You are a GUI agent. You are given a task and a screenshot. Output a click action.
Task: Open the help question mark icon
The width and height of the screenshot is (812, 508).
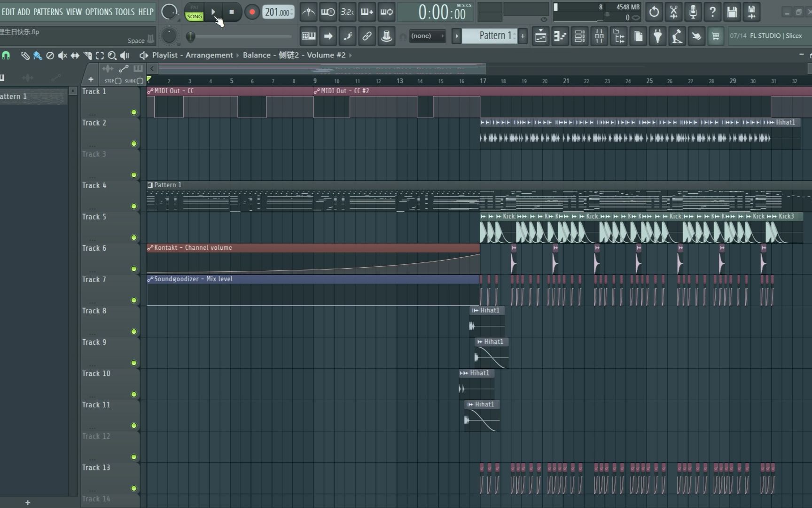712,12
